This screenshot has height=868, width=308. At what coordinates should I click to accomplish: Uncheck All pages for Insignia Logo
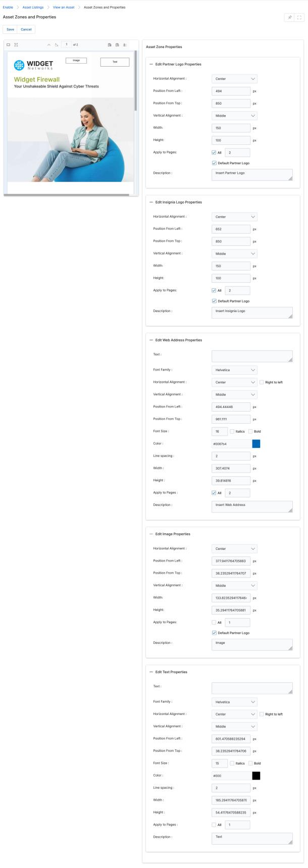[214, 290]
